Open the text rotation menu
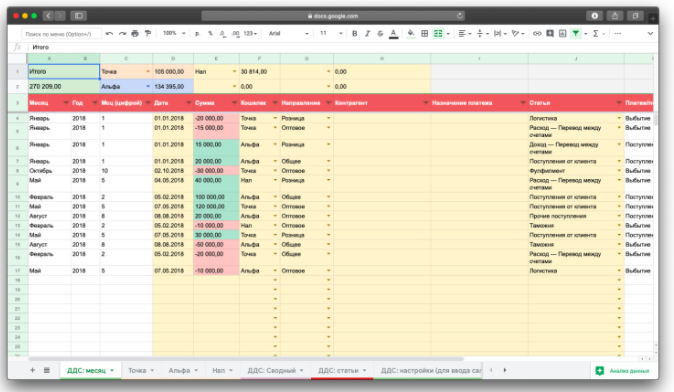This screenshot has width=674, height=392. pyautogui.click(x=518, y=34)
